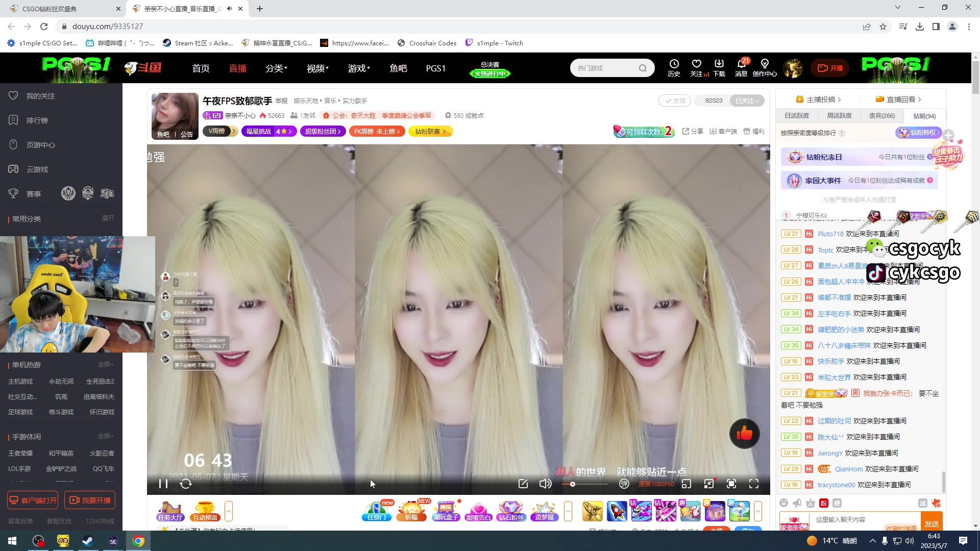This screenshot has height=551, width=980.
Task: Open 页游中心 web games center
Action: (41, 145)
